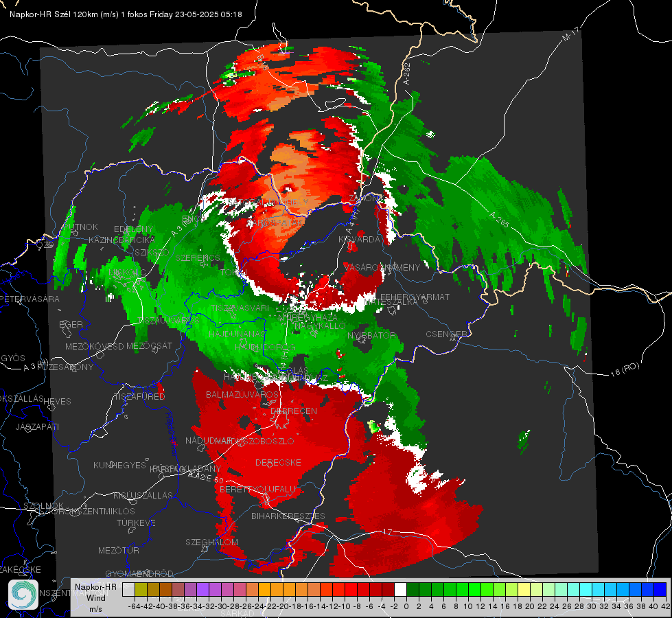Click the HEVES city label

tap(58, 402)
